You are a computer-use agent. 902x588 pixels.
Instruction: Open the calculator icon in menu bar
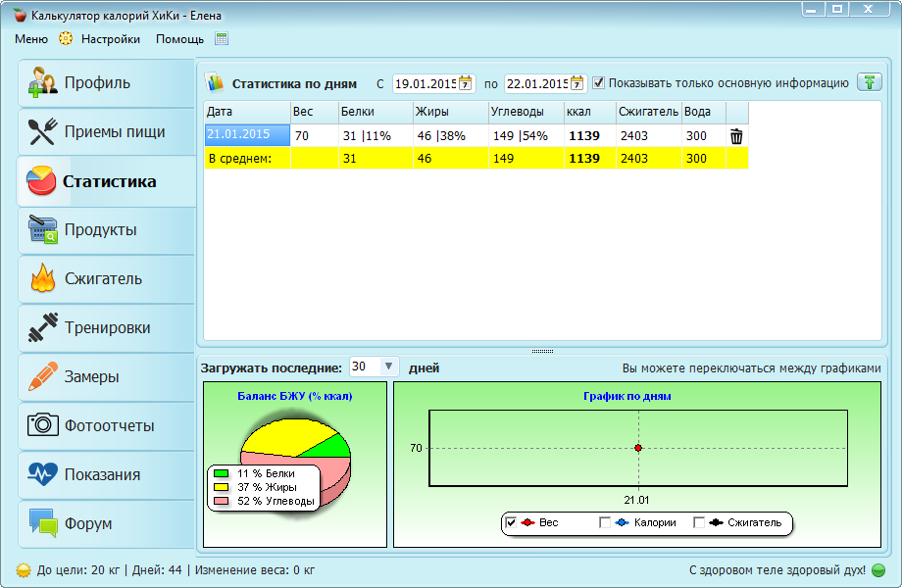point(222,39)
